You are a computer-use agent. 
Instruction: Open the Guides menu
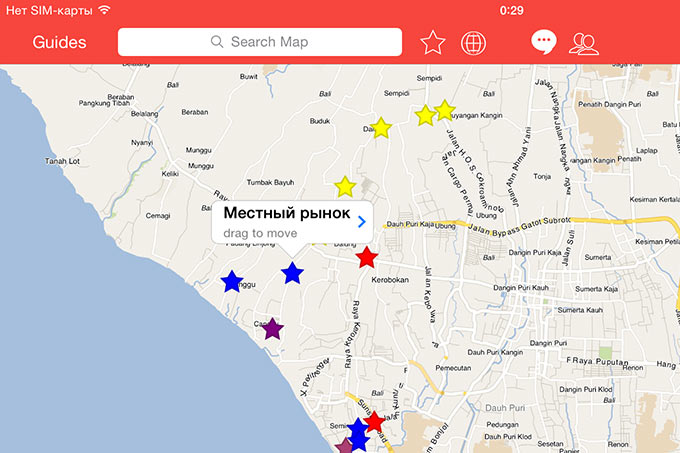coord(59,42)
